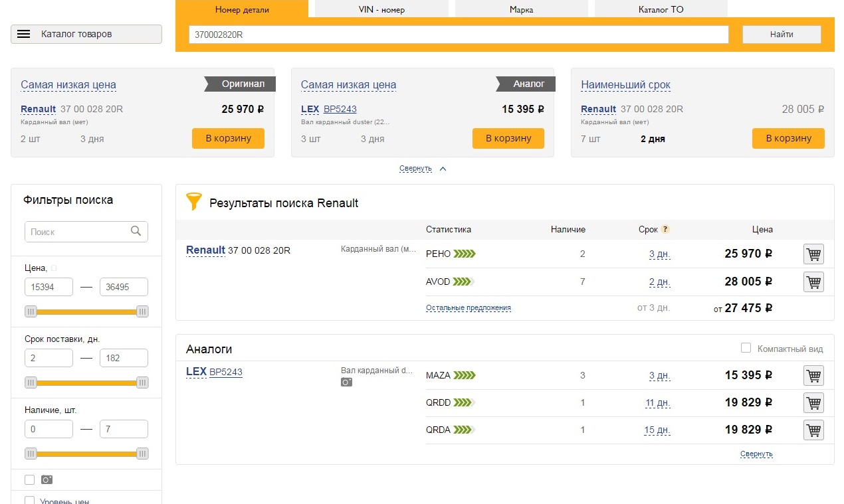Screen dimensions: 844x504
Task: Click the MAZA supplier rating arrows
Action: point(465,375)
